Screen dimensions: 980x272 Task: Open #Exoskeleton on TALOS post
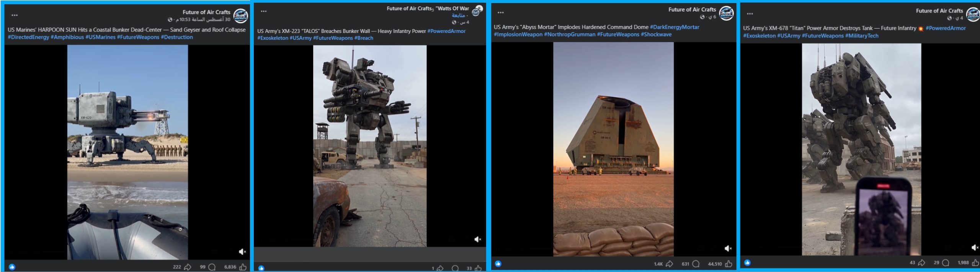(x=273, y=38)
